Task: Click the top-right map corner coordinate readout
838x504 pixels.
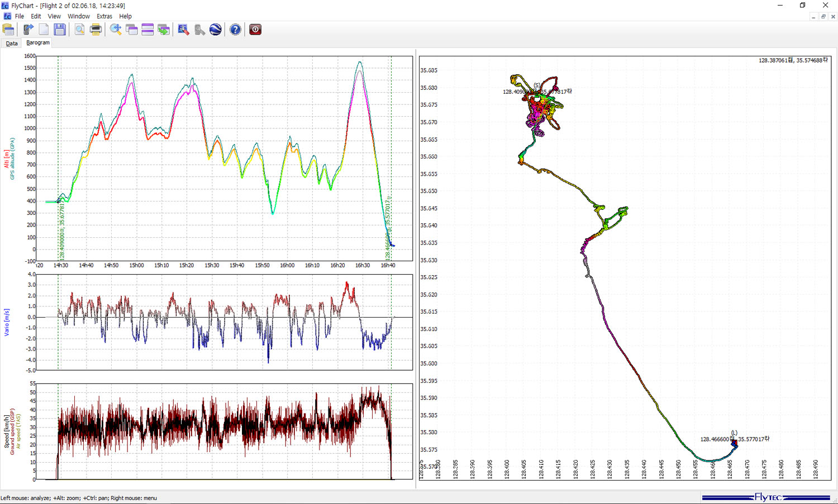Action: pyautogui.click(x=793, y=60)
